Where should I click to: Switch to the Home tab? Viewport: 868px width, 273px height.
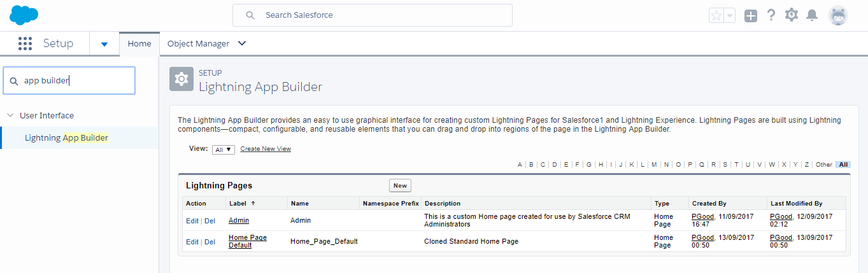[139, 43]
